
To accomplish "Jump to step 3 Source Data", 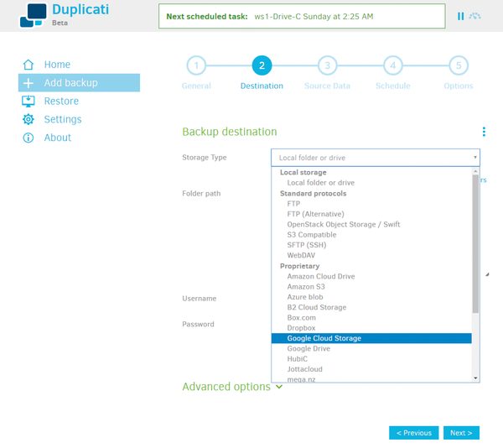I will pyautogui.click(x=327, y=65).
